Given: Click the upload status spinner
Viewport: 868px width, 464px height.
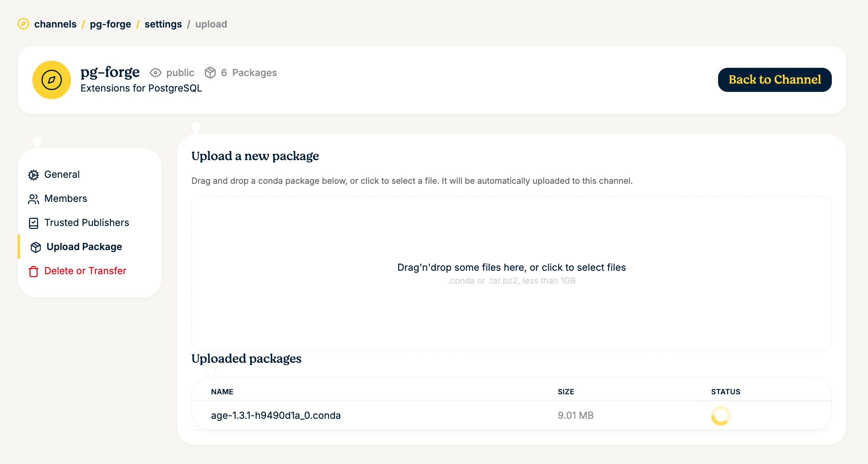Looking at the screenshot, I should point(720,416).
